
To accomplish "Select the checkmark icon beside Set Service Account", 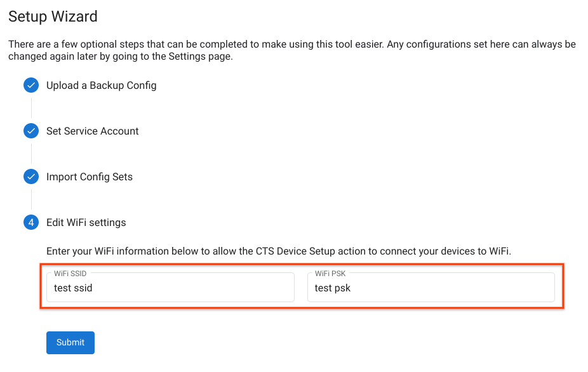I will pyautogui.click(x=31, y=131).
